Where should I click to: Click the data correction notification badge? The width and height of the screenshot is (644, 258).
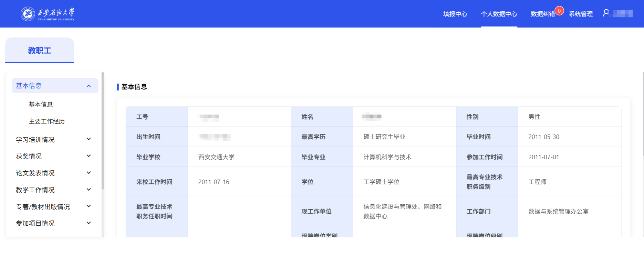559,11
